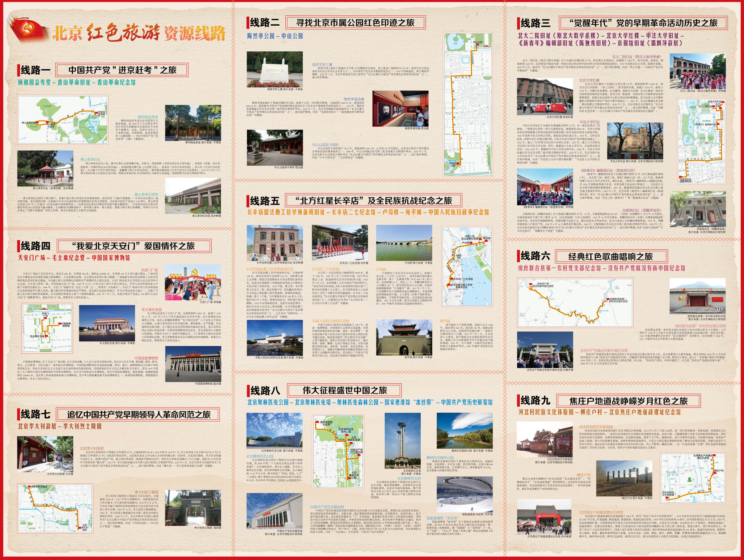Viewport: 744px width, 560px height.
Task: Click the 卢沟桥 bridge photo
Action: point(404,243)
